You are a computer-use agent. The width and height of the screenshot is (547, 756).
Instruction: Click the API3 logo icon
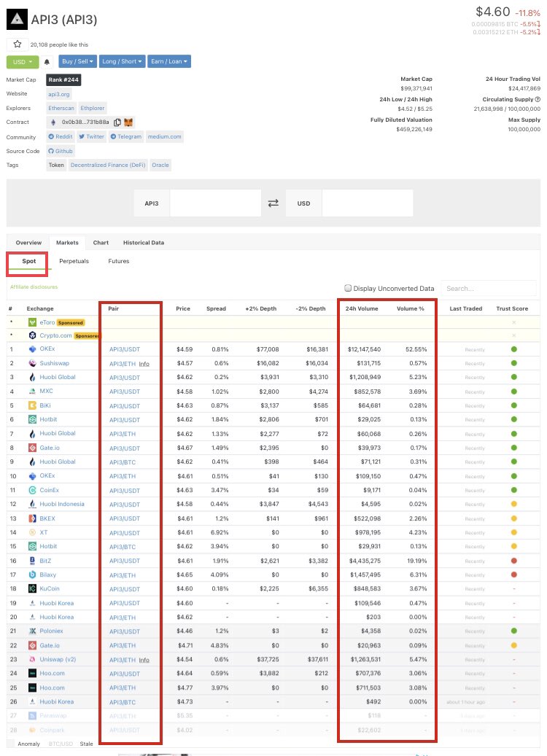17,19
